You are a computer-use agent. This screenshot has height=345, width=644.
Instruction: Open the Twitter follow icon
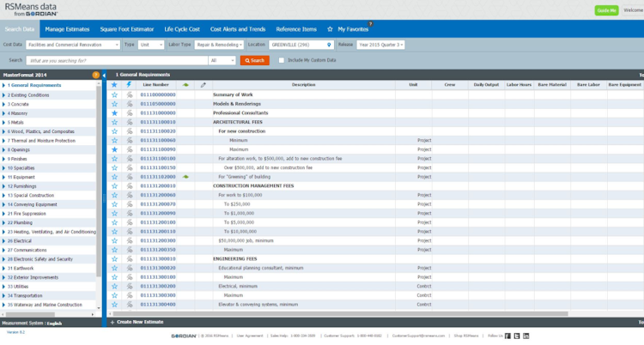[517, 336]
